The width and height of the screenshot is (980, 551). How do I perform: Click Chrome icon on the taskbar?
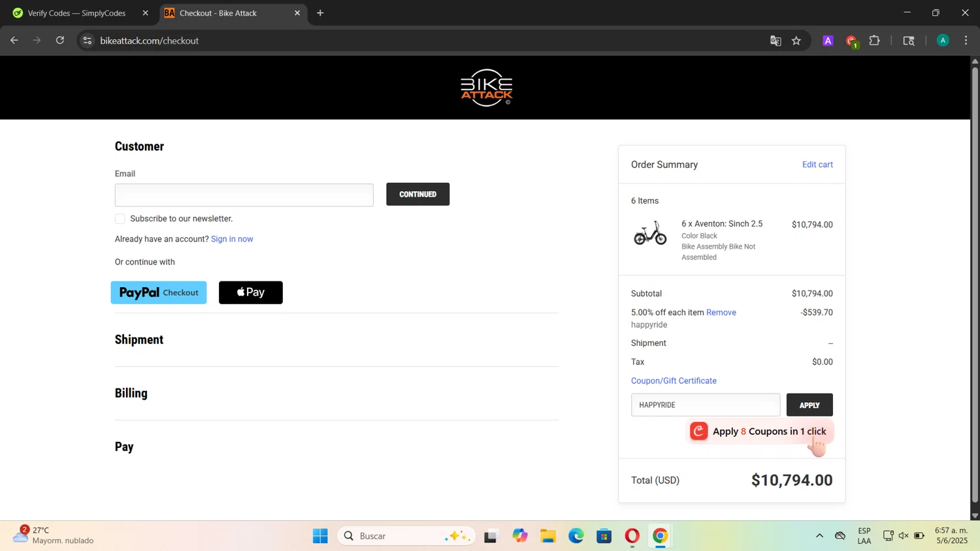pos(661,536)
